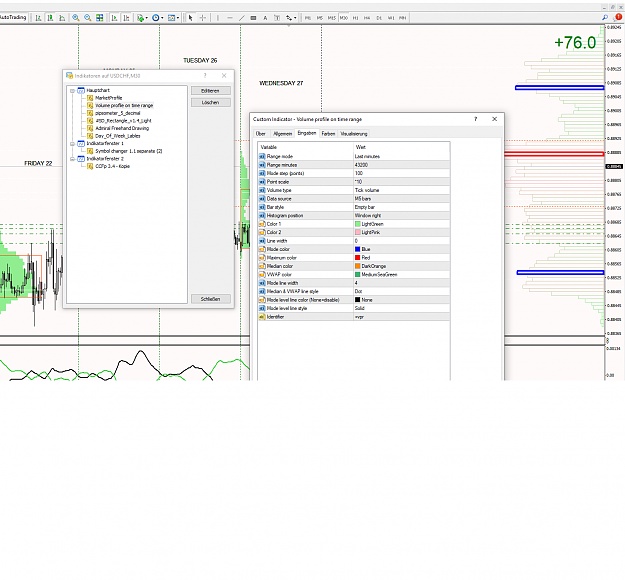Open the Eingaben tab
The width and height of the screenshot is (625, 580).
307,133
